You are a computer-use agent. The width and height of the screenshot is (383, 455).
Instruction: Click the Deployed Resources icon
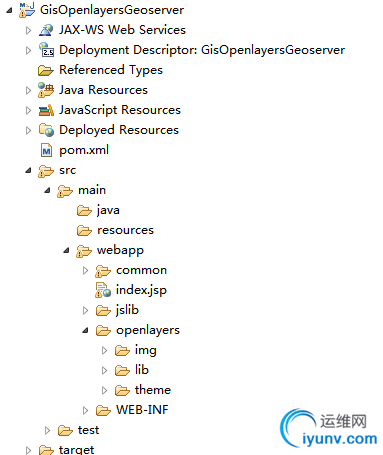[x=46, y=130]
